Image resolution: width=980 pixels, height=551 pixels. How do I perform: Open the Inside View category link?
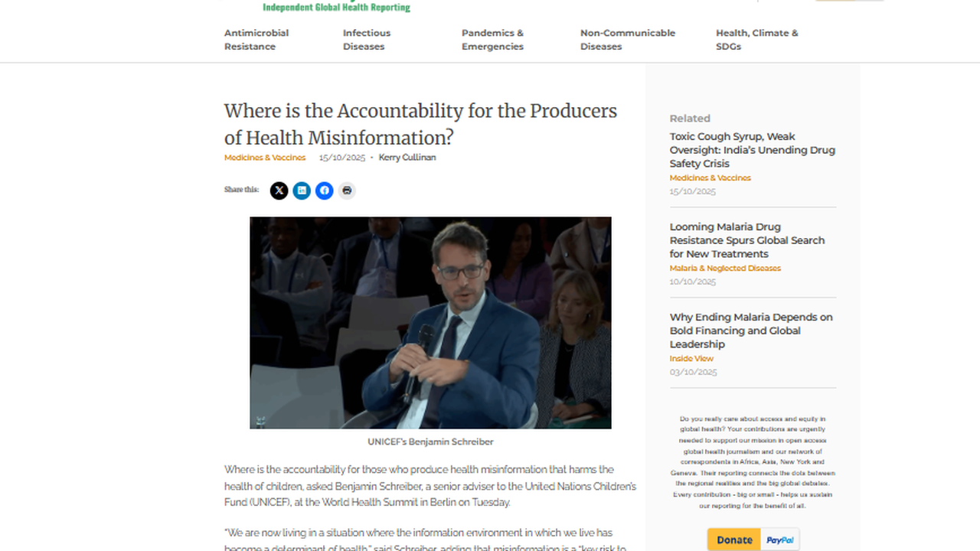[691, 359]
